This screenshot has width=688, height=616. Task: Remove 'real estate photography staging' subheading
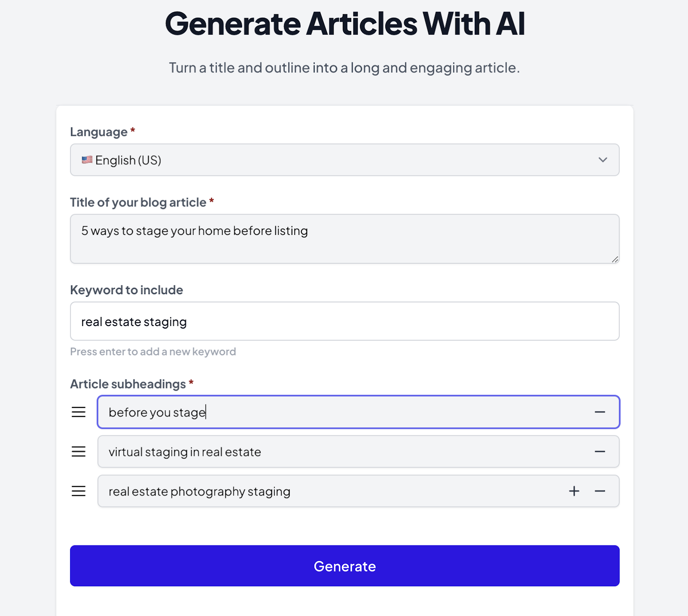pyautogui.click(x=600, y=491)
